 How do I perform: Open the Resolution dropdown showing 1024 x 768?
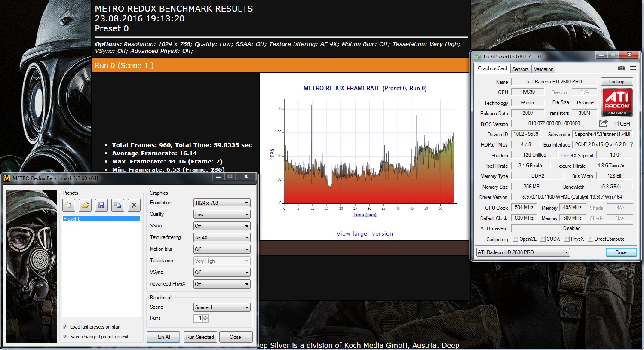point(222,203)
